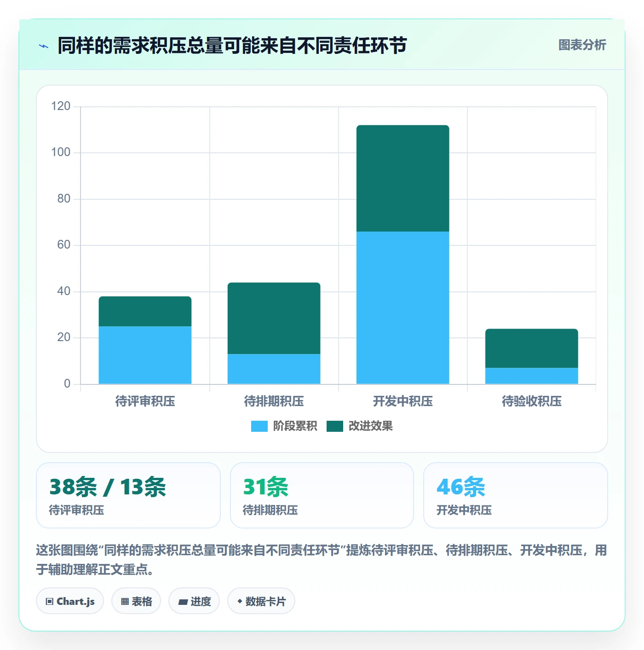Click the 开发中积压 x-axis label
The image size is (644, 650).
pos(402,401)
